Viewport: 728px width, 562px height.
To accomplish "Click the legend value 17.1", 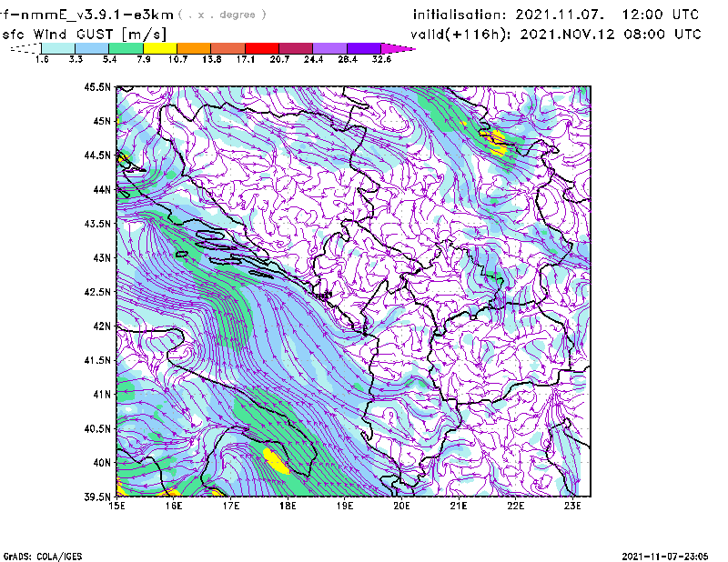I will tap(246, 59).
